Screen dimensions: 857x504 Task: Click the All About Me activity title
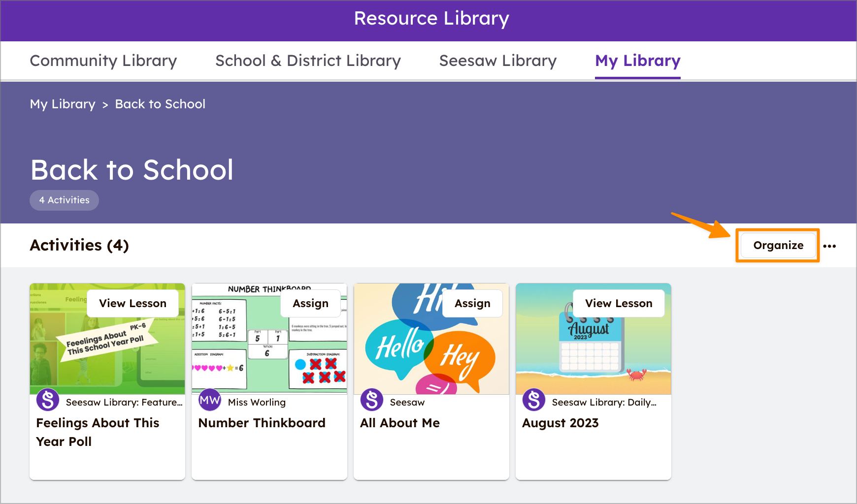[399, 423]
